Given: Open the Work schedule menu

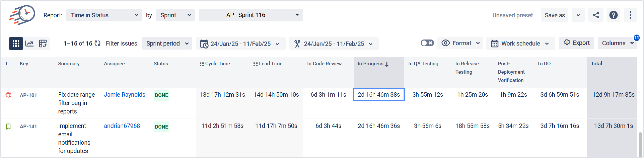Looking at the screenshot, I should click(x=520, y=44).
